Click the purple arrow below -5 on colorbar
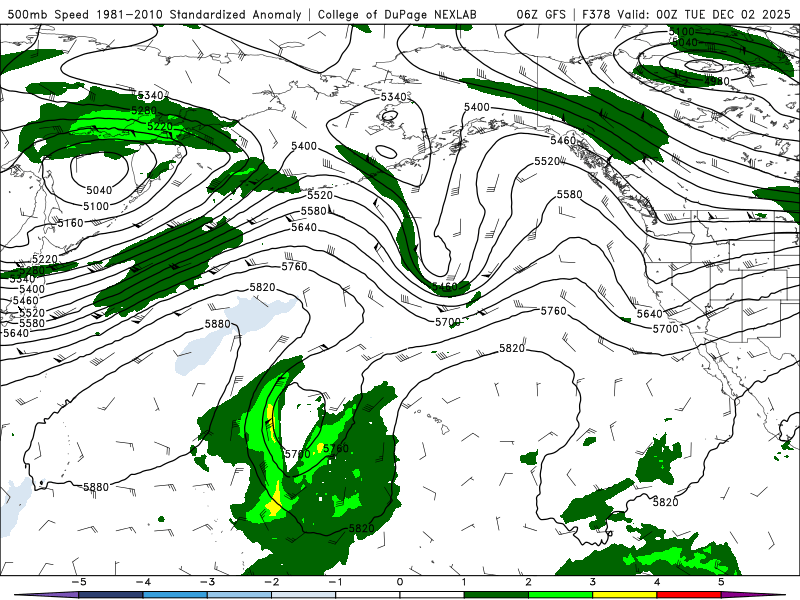This screenshot has width=800, height=600. coord(46,595)
